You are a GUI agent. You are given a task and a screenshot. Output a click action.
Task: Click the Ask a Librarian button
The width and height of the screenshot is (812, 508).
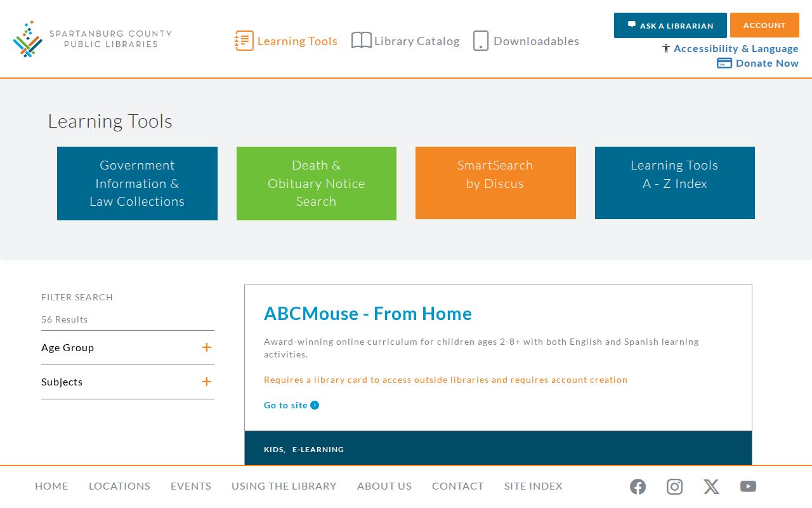[x=671, y=25]
